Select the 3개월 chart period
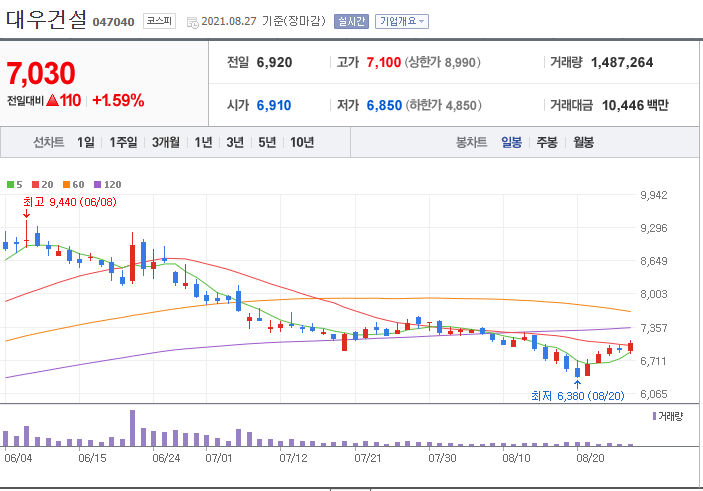 click(165, 142)
